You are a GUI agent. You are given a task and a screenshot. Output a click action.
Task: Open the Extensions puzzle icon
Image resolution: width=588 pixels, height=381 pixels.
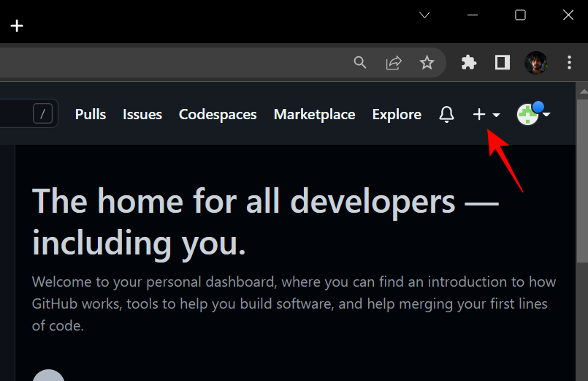469,62
